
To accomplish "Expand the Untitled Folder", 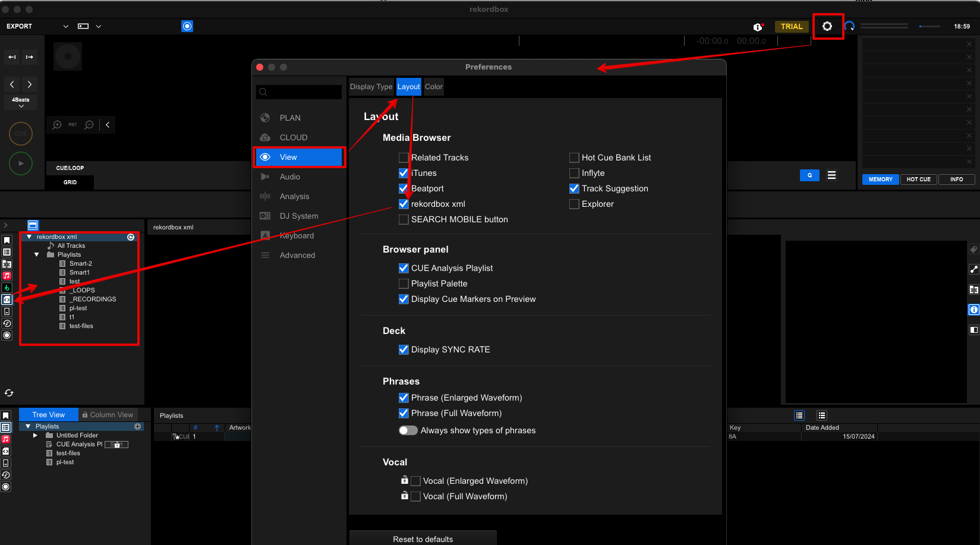I will click(35, 436).
